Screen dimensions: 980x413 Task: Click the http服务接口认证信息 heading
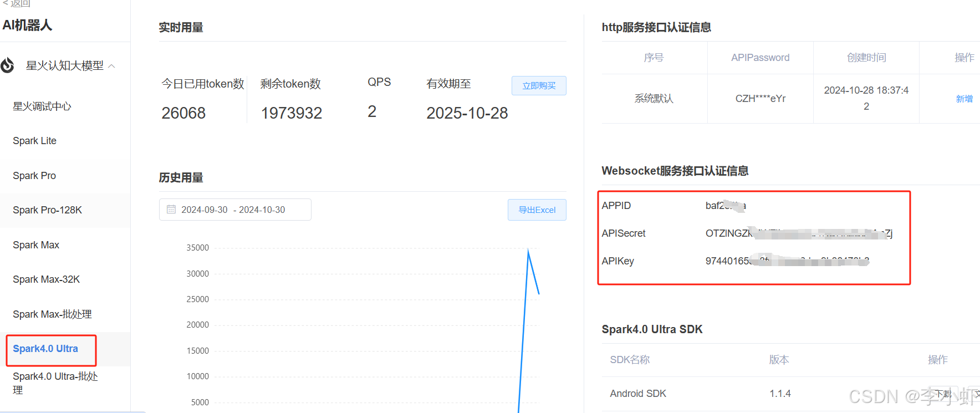point(656,27)
